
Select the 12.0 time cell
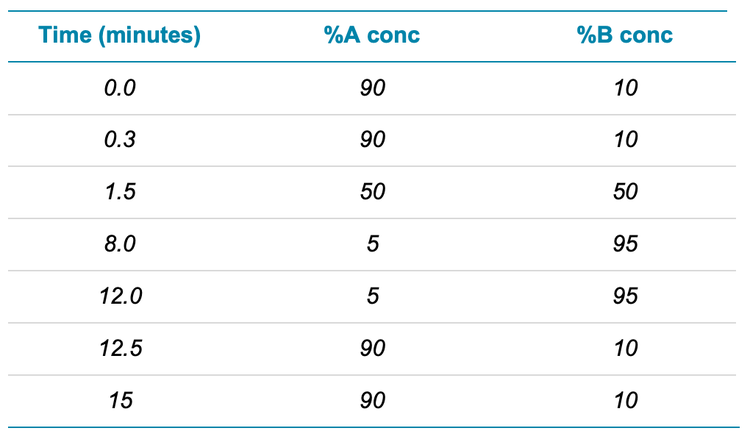click(120, 296)
